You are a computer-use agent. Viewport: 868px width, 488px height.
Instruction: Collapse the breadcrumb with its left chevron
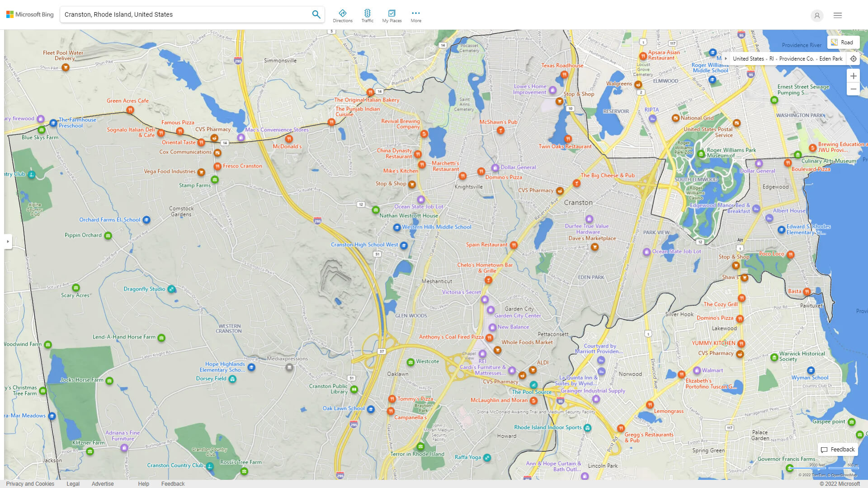(726, 59)
